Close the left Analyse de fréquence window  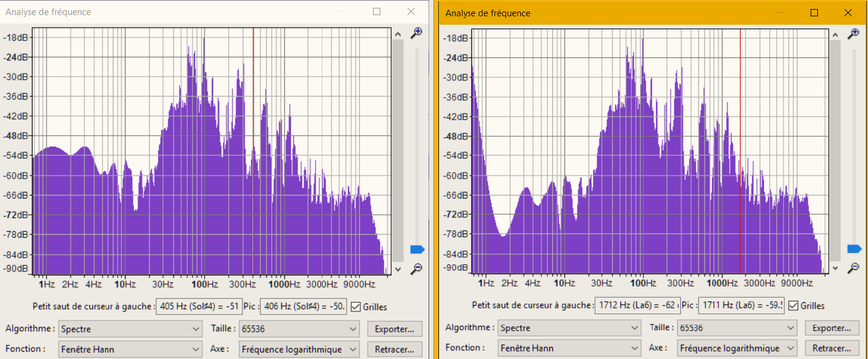point(411,11)
